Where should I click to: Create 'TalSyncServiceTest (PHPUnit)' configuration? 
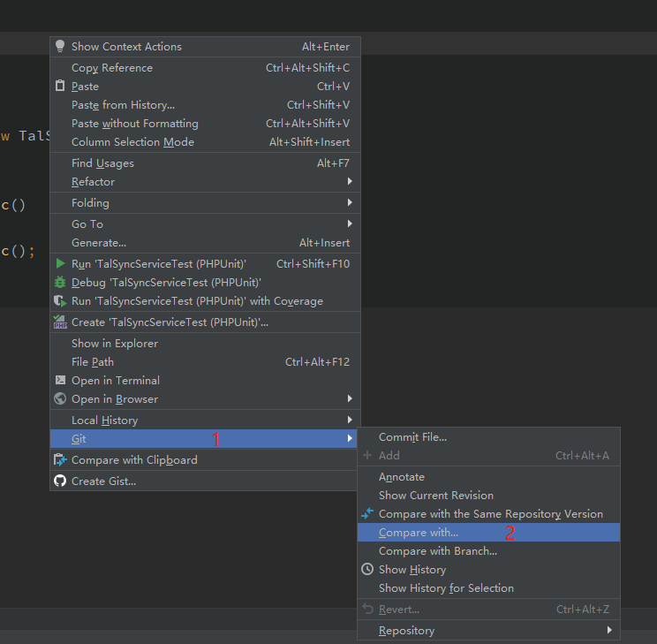[205, 322]
